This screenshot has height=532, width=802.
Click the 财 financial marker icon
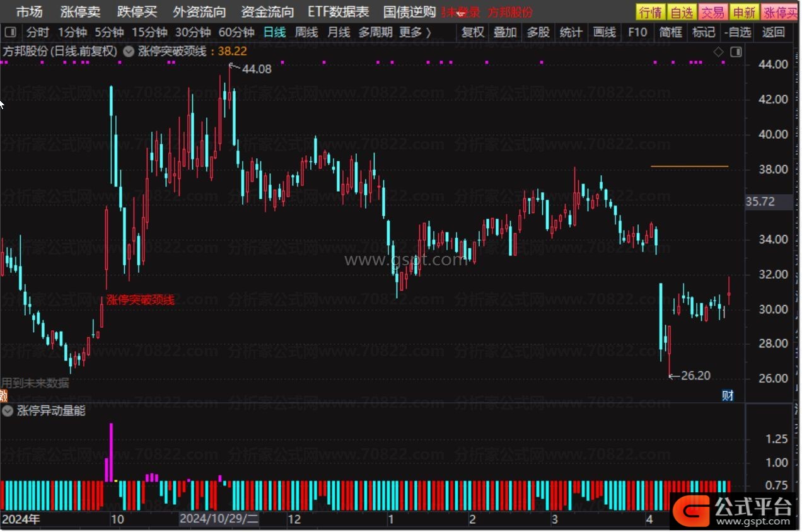(x=728, y=396)
